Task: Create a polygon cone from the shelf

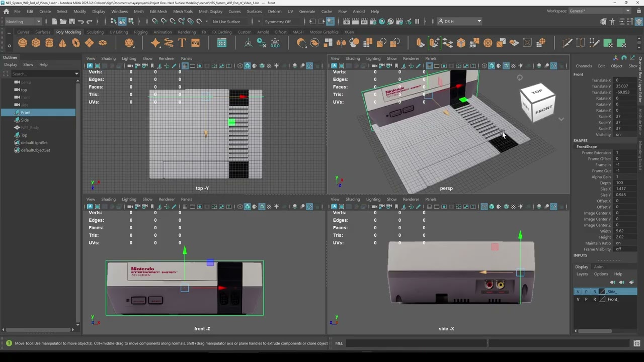Action: (x=62, y=43)
